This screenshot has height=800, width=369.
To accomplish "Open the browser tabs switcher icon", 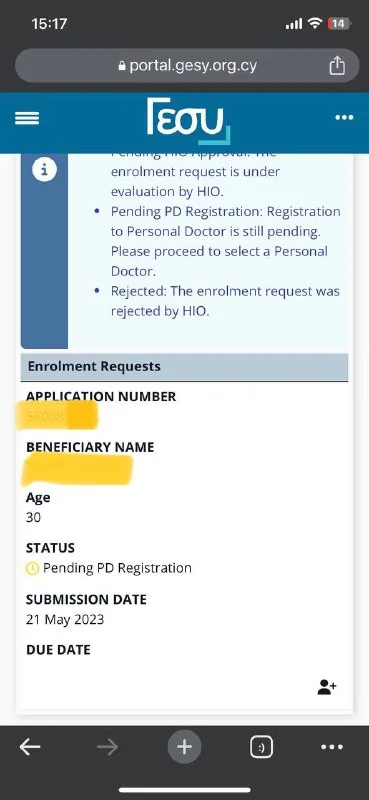I will pos(261,747).
